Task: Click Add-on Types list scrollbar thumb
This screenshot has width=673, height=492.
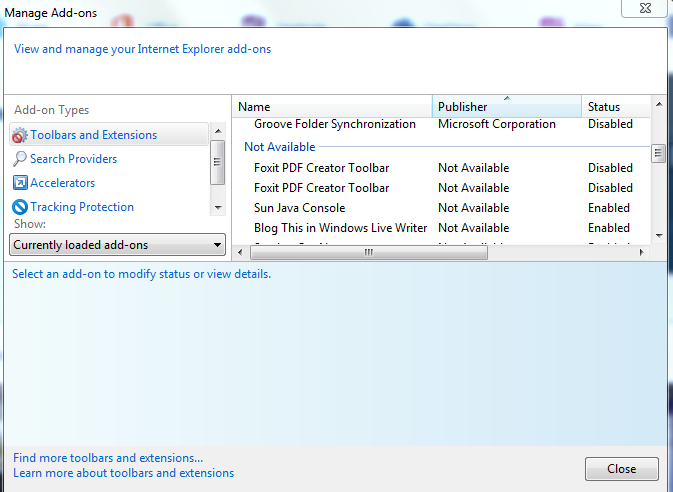Action: point(218,162)
